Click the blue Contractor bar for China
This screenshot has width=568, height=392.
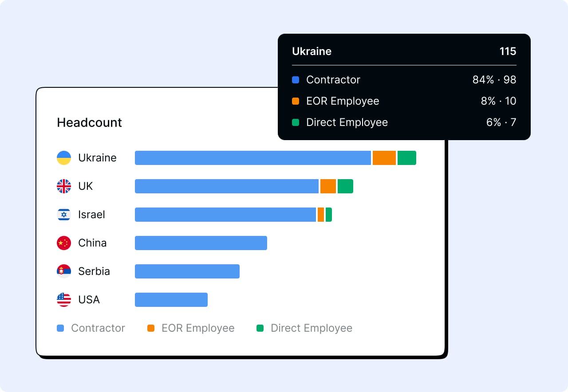pos(200,243)
